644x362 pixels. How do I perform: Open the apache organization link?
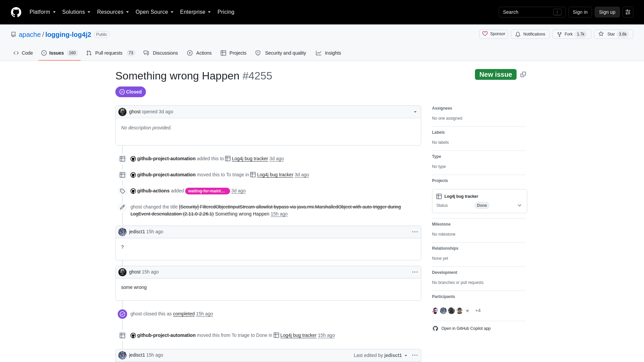[30, 35]
